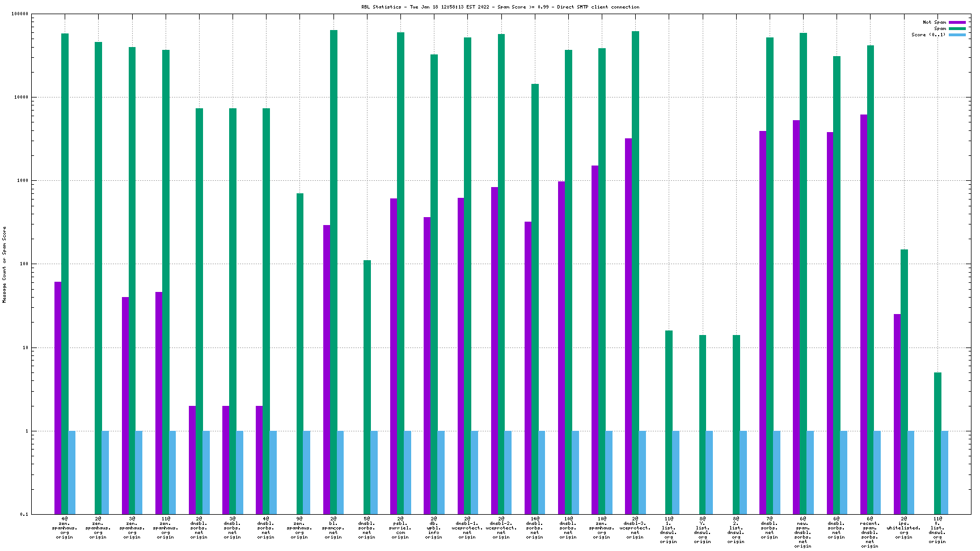Click the purple Not Spam bar for ips.whitelisted.org

tap(897, 414)
